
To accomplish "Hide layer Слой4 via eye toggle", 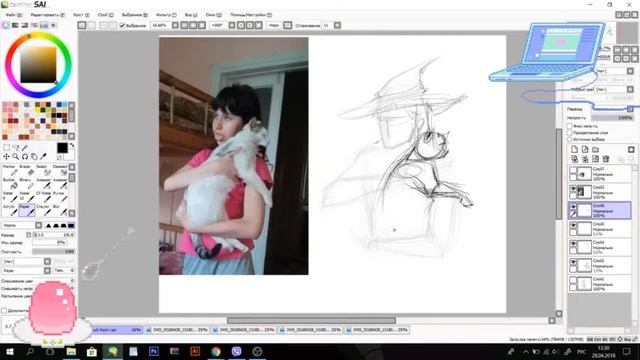I will click(x=573, y=244).
